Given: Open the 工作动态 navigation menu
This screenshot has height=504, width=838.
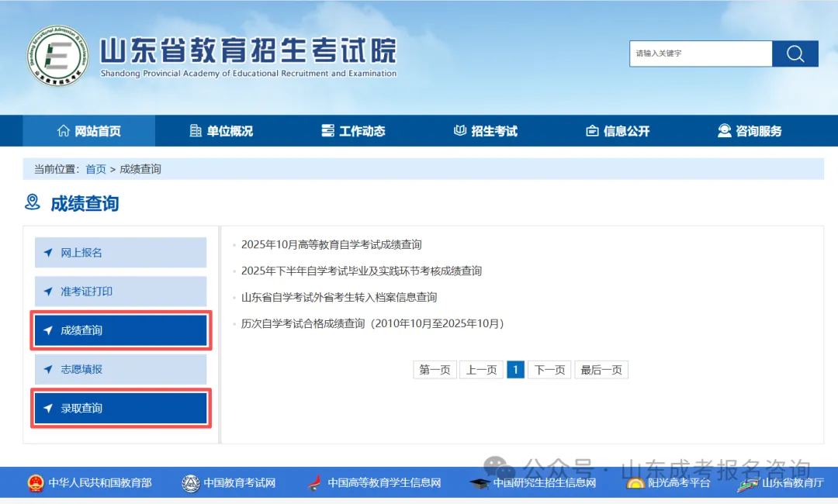Looking at the screenshot, I should (x=353, y=131).
